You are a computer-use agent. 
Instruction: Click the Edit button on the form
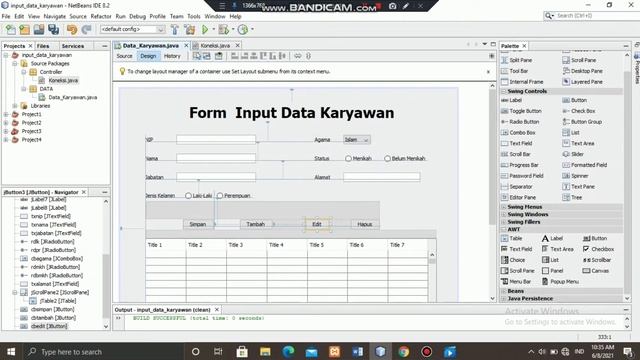pos(317,224)
